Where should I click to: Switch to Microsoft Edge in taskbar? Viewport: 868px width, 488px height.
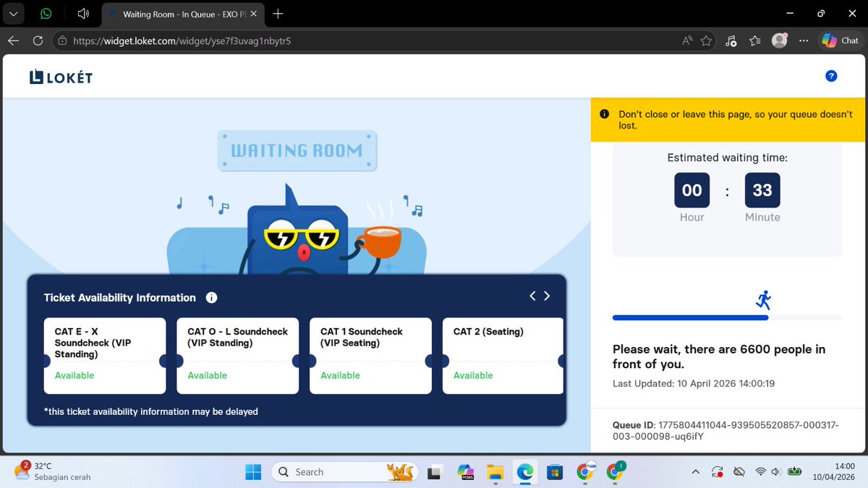524,472
